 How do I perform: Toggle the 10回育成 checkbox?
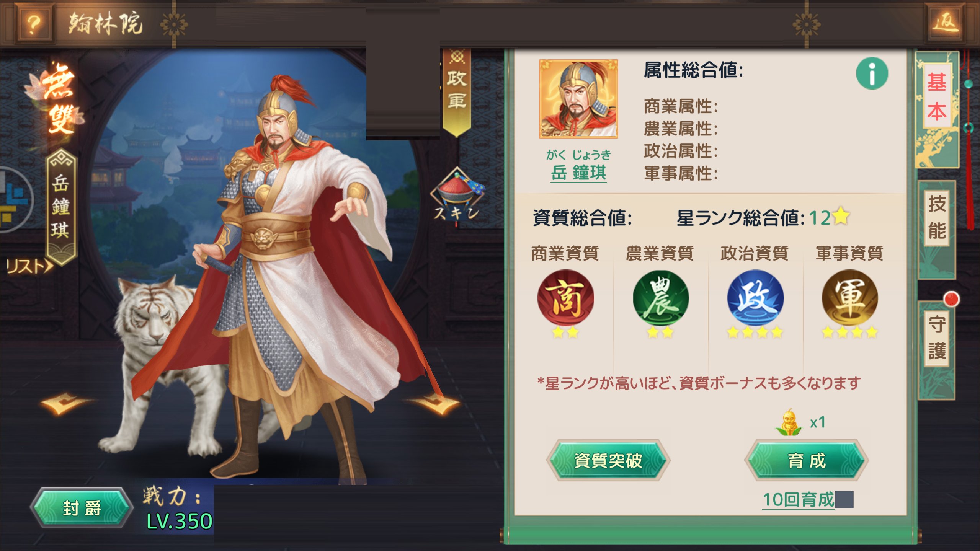[844, 499]
